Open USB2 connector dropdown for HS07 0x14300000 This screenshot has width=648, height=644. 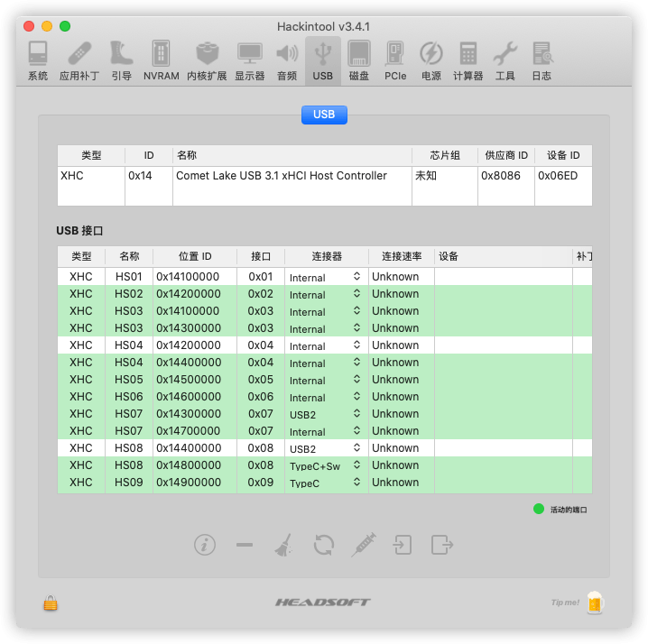326,414
